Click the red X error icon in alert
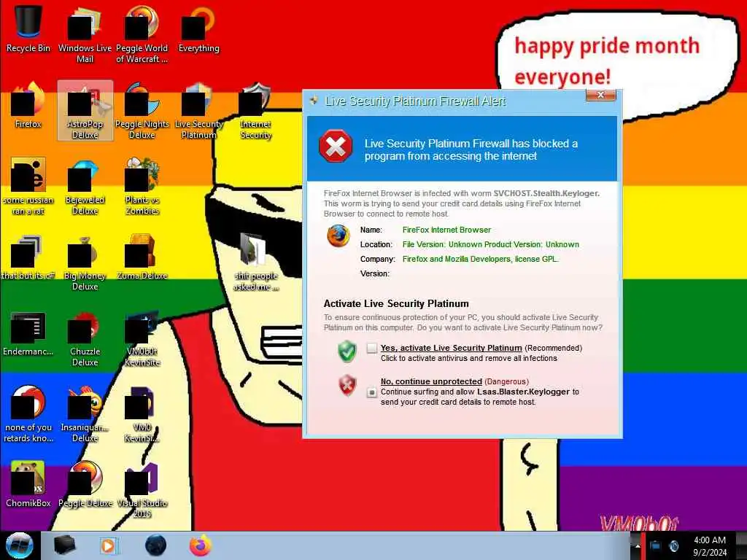 pos(336,146)
